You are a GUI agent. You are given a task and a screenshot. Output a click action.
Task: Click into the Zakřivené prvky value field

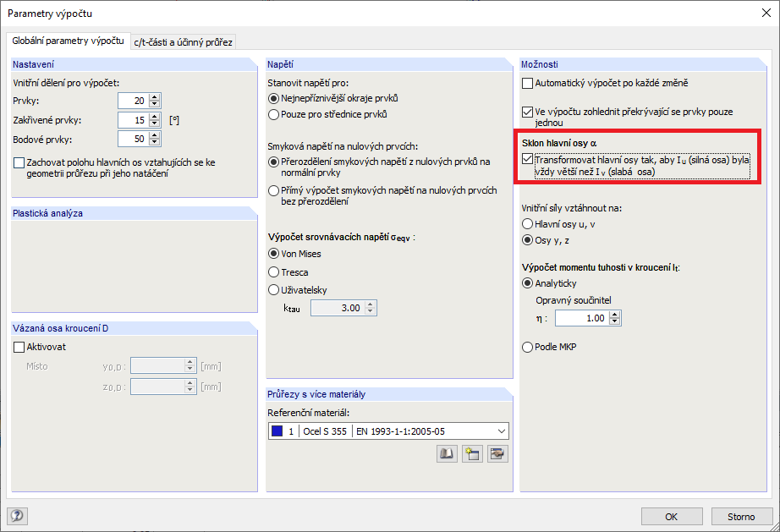[135, 120]
